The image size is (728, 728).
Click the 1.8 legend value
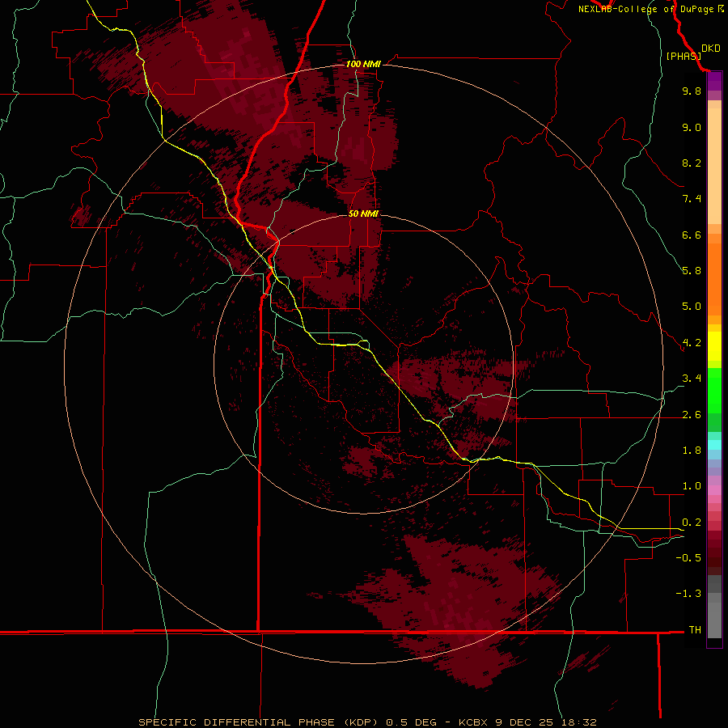tap(692, 451)
